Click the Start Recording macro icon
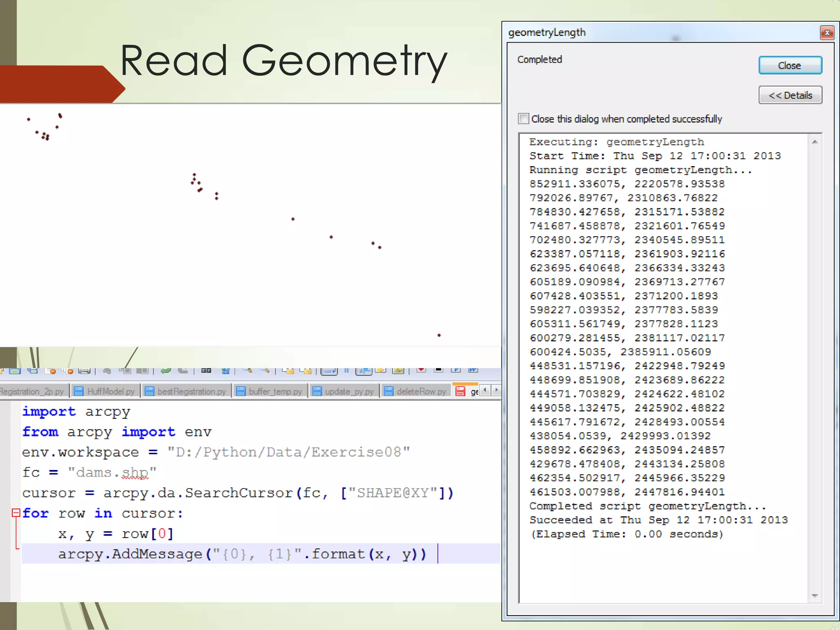 (x=421, y=370)
